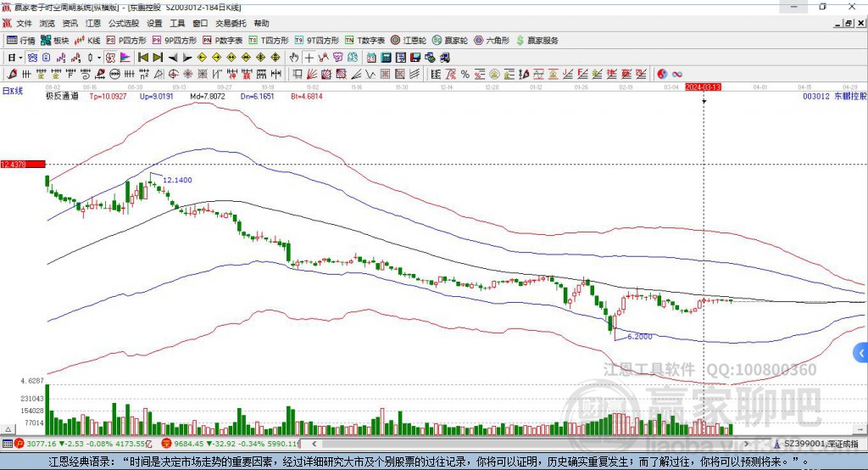This screenshot has height=470, width=868.
Task: Click the 极反通道 indicator label
Action: pos(62,96)
